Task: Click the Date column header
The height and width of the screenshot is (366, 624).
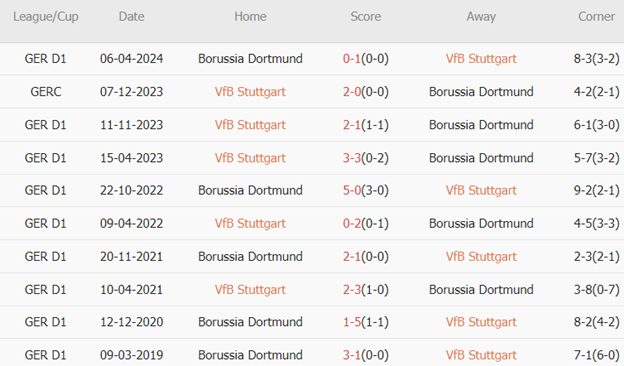Action: [131, 16]
